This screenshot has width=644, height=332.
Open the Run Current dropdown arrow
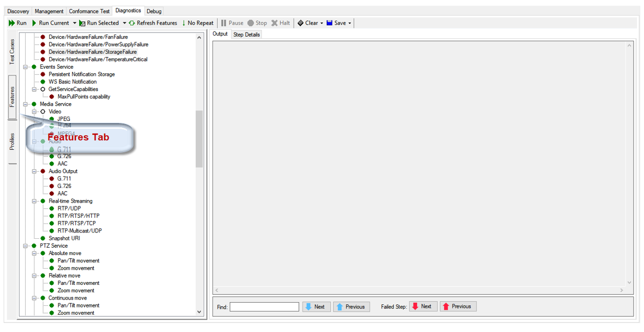point(74,23)
